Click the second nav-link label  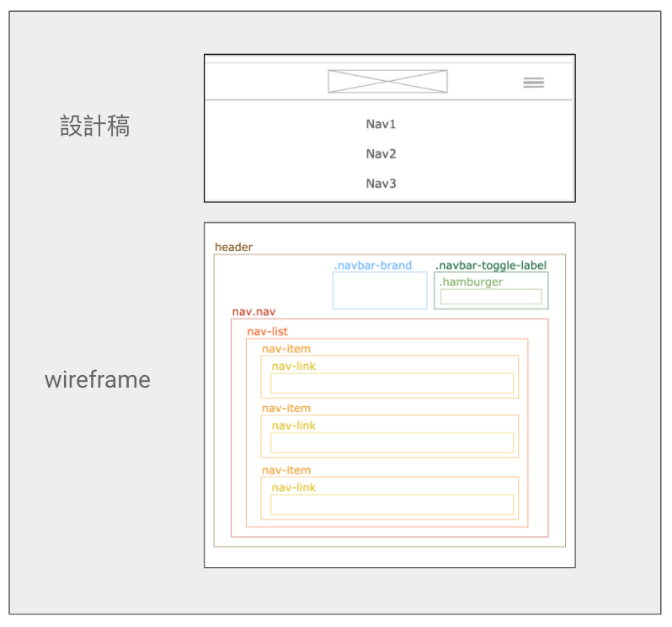tap(293, 426)
